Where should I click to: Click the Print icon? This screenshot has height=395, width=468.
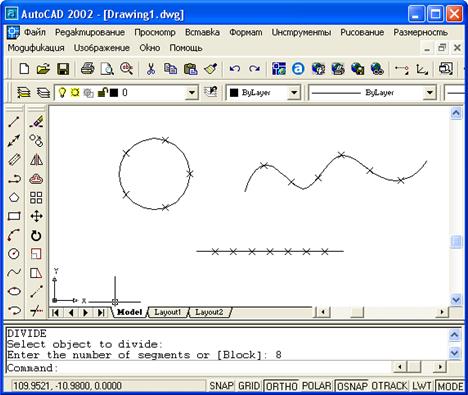pos(87,69)
